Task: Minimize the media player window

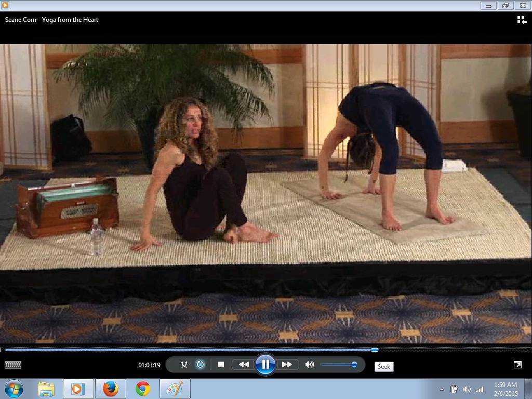Action: (488, 5)
